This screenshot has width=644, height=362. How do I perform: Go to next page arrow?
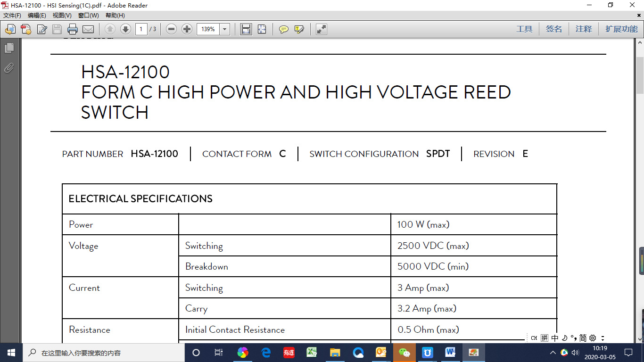[125, 29]
